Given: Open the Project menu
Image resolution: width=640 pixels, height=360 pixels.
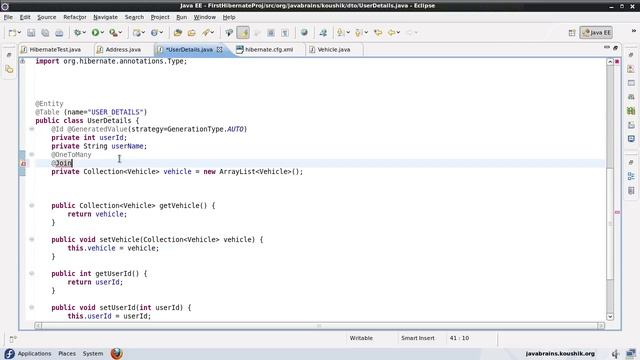Looking at the screenshot, I should (x=160, y=17).
